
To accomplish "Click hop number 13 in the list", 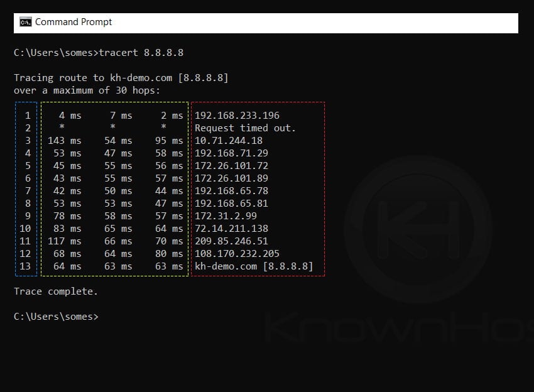I will coord(25,266).
